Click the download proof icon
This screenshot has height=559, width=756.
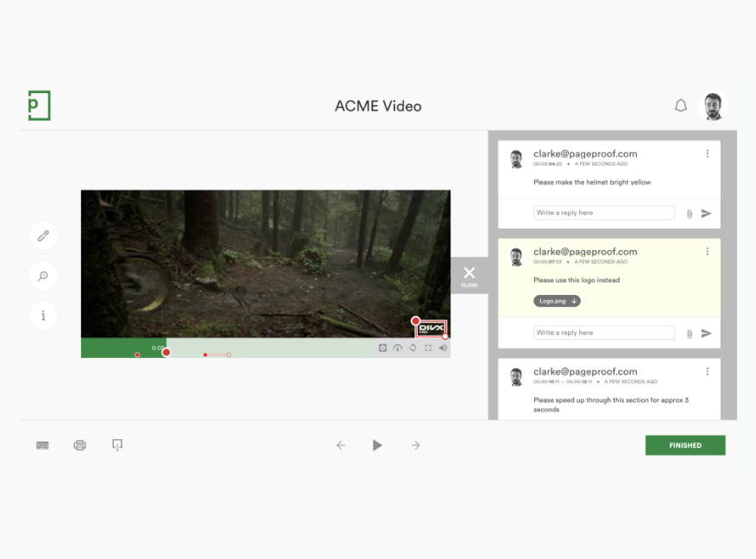[117, 445]
